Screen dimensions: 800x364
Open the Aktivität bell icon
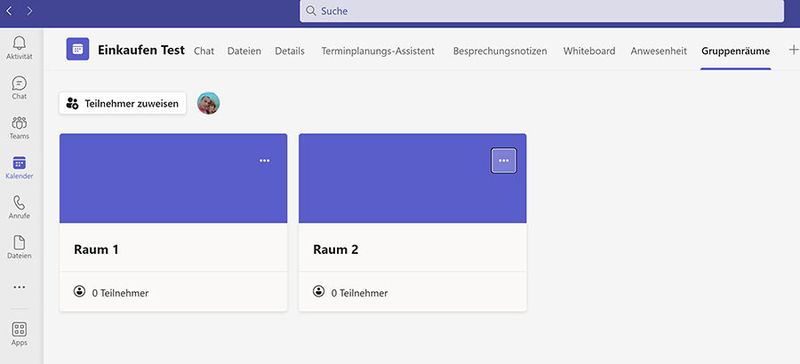pyautogui.click(x=19, y=43)
